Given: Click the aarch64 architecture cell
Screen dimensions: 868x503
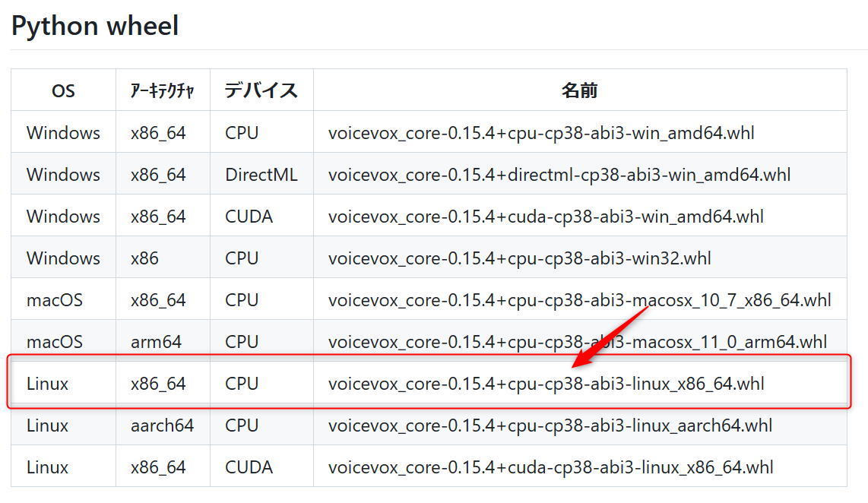Looking at the screenshot, I should pos(162,425).
